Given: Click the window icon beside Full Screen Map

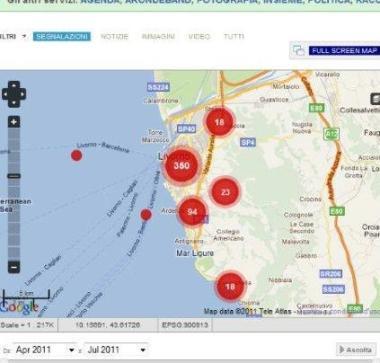Looking at the screenshot, I should pos(298,51).
